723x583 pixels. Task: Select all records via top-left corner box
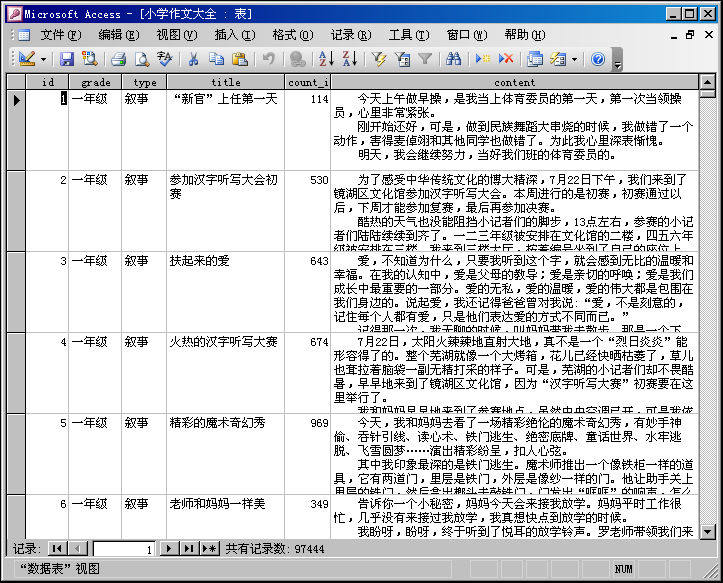click(16, 82)
